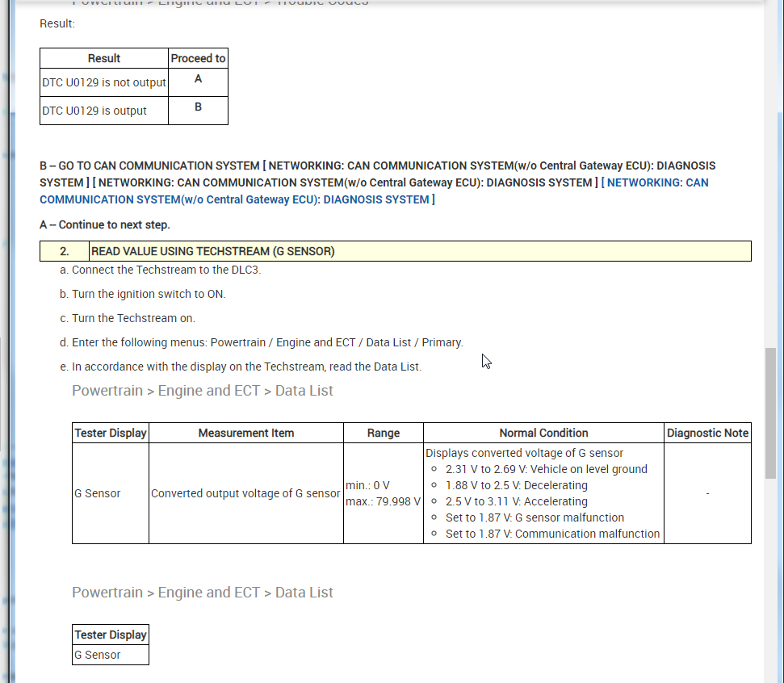Click the step number '2.' cell
The height and width of the screenshot is (683, 784).
65,251
